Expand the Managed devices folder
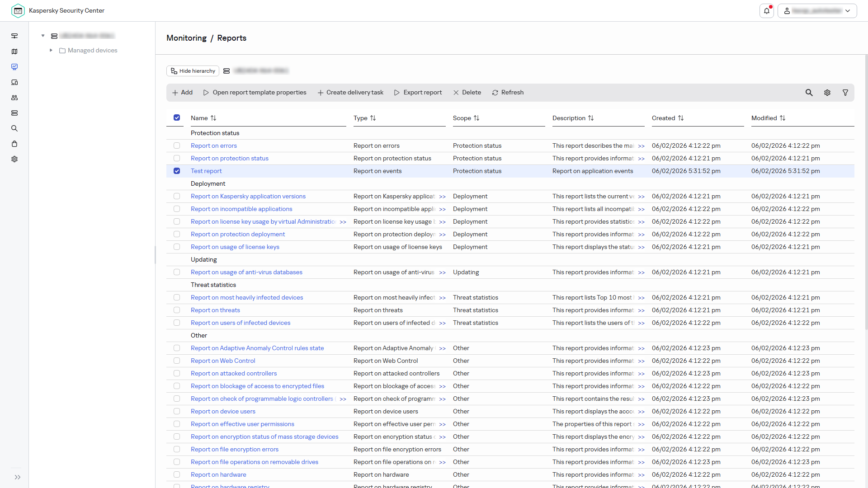868x488 pixels. 51,50
